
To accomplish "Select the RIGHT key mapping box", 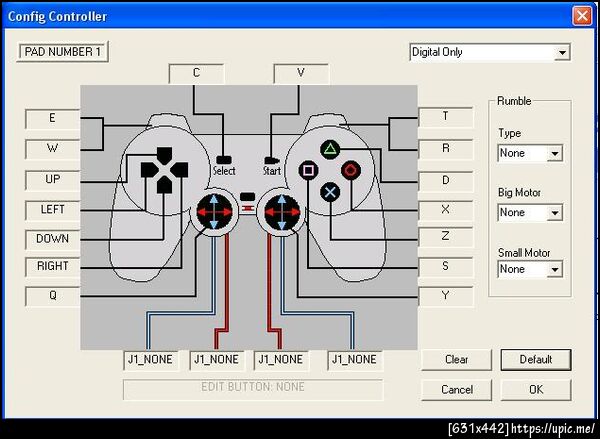I will point(52,266).
